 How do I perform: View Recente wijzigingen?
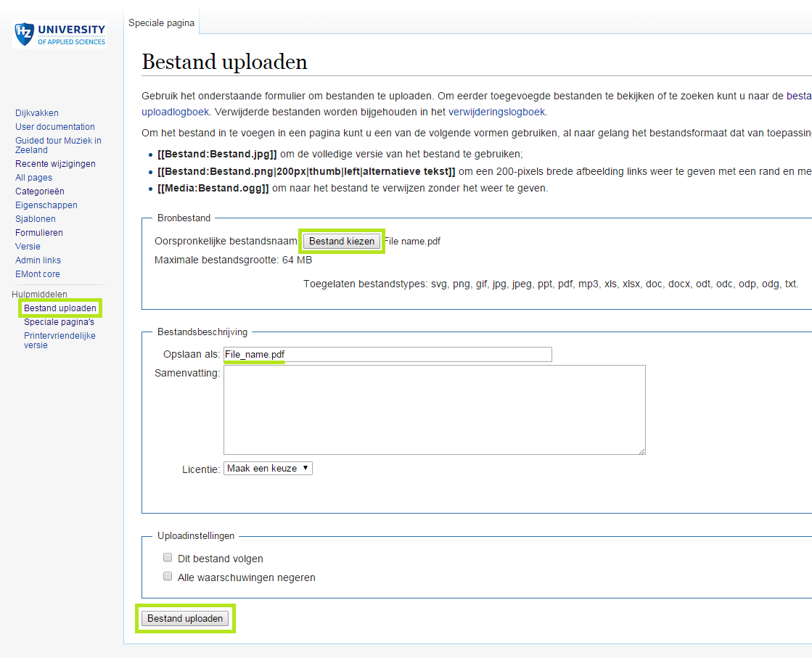(54, 163)
